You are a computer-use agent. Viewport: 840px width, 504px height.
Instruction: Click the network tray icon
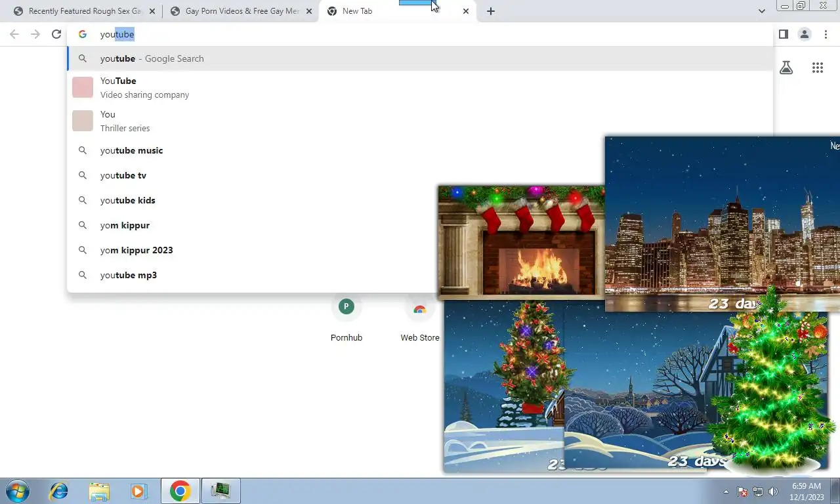758,492
